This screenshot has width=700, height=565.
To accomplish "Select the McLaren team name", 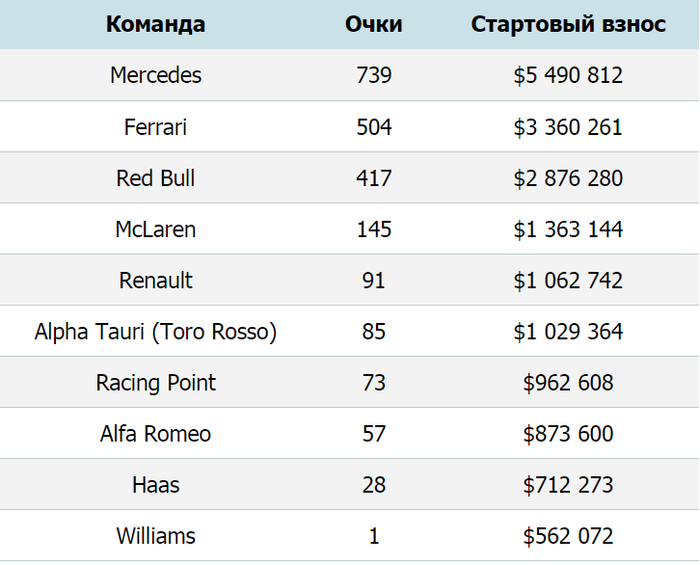I will coord(155,229).
